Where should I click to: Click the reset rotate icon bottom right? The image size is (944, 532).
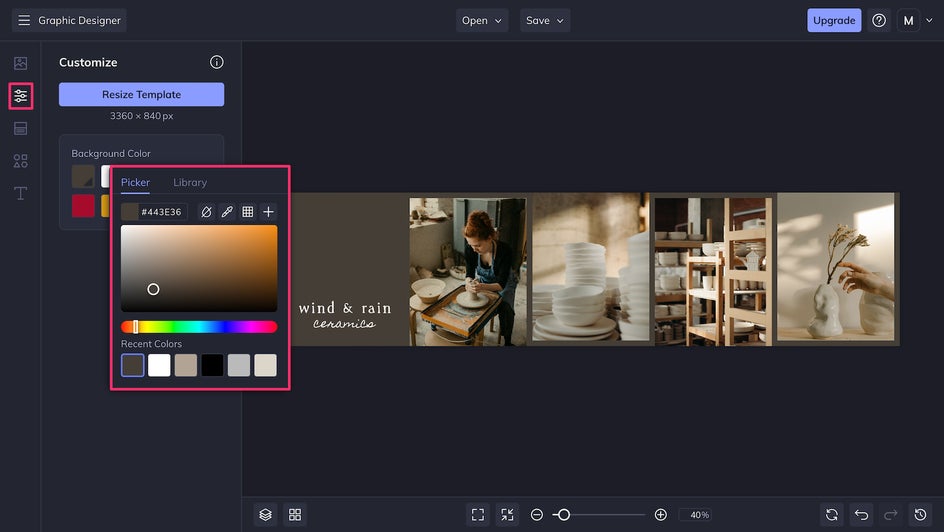click(832, 515)
